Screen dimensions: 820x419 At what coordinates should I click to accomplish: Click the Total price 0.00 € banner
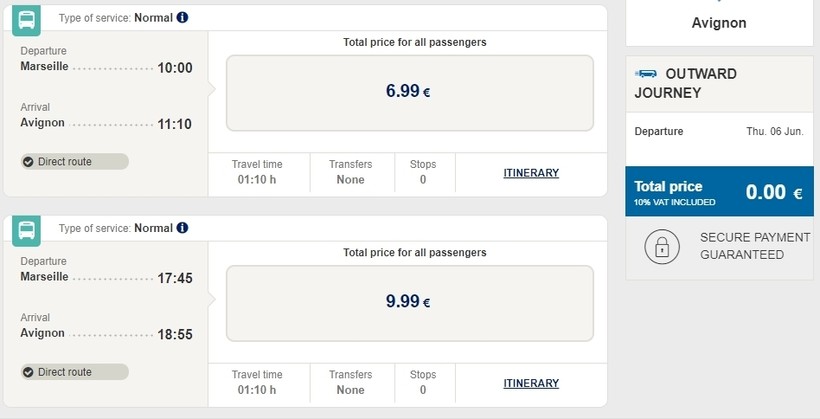[718, 193]
